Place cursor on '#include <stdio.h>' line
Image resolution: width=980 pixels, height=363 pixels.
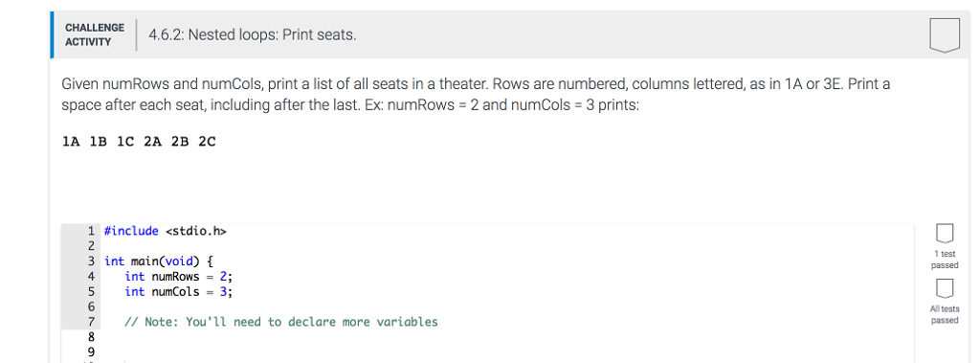tap(165, 231)
